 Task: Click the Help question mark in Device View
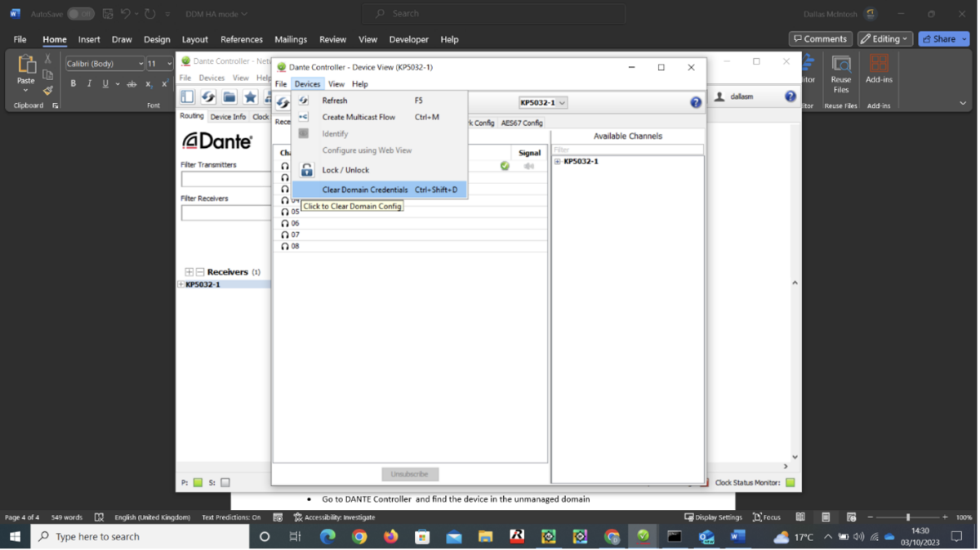pos(696,102)
